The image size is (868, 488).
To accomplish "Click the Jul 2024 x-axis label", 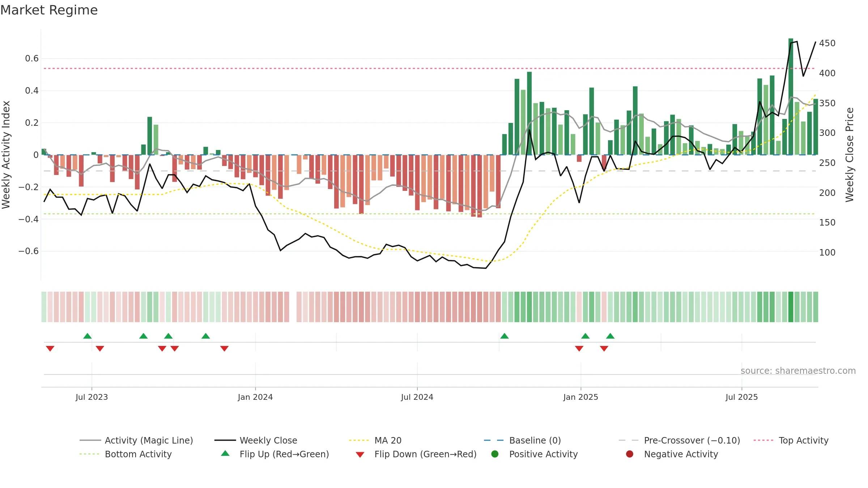I will [x=417, y=397].
